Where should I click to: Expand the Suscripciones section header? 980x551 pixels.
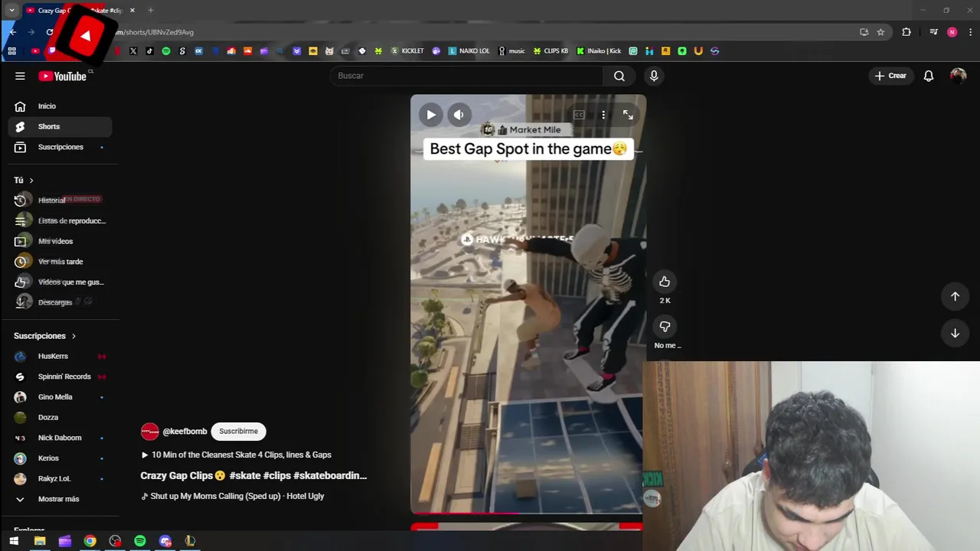click(45, 336)
